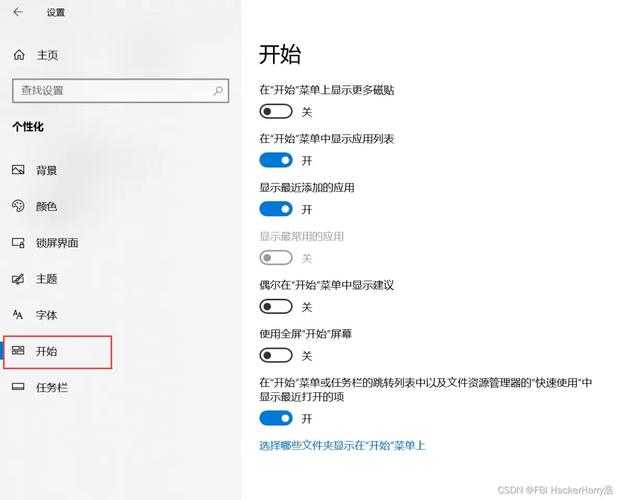The height and width of the screenshot is (500, 621).
Task: Toggle occasional suggestions in Start
Action: click(276, 307)
